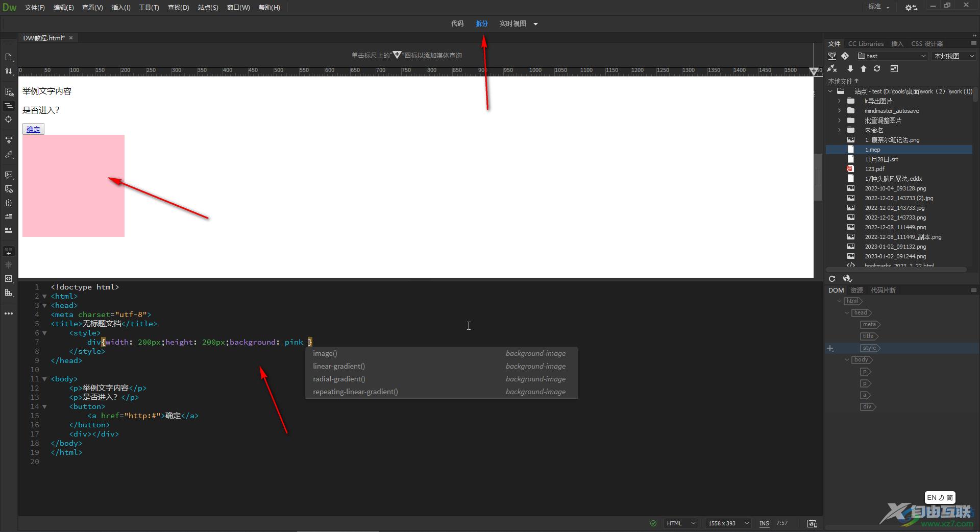Open the HTML language dropdown in status bar
The image size is (980, 532).
pyautogui.click(x=681, y=523)
